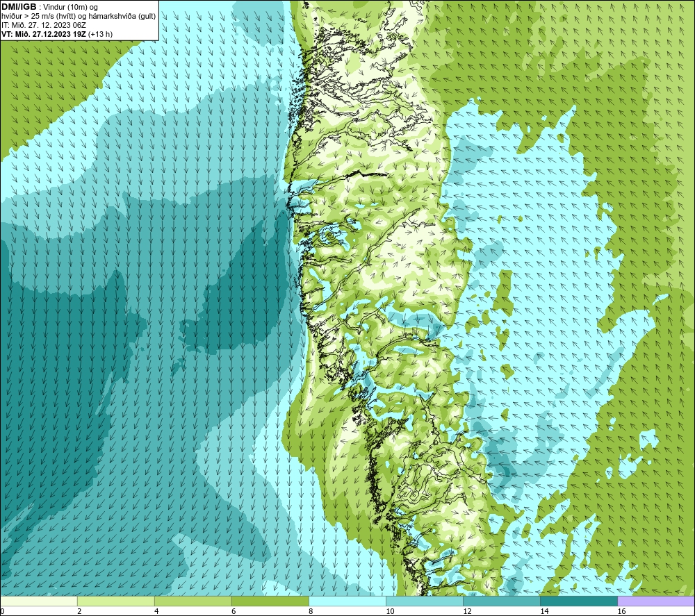Click the dark teal 14–16 legend swatch
Image resolution: width=695 pixels, height=616 pixels.
[578, 601]
